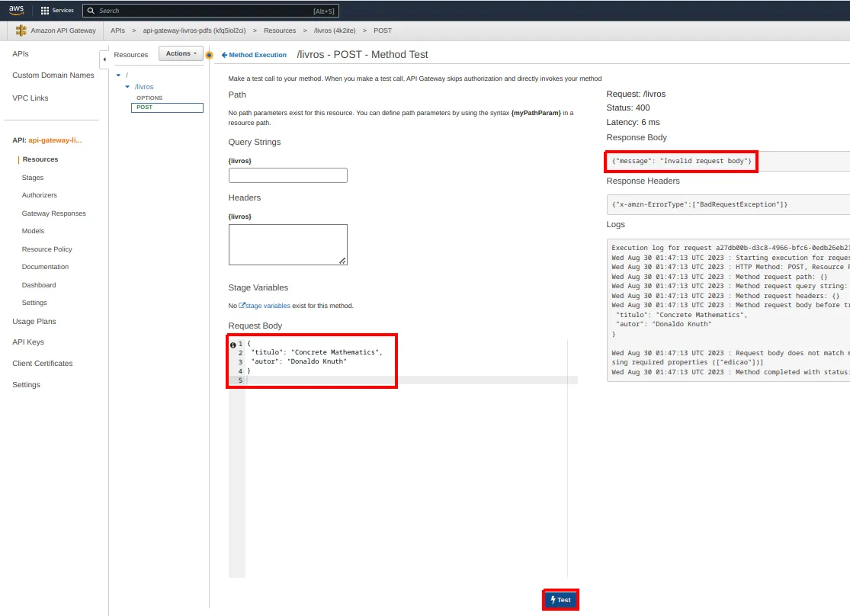
Task: Focus the Query Strings input field
Action: pos(288,175)
